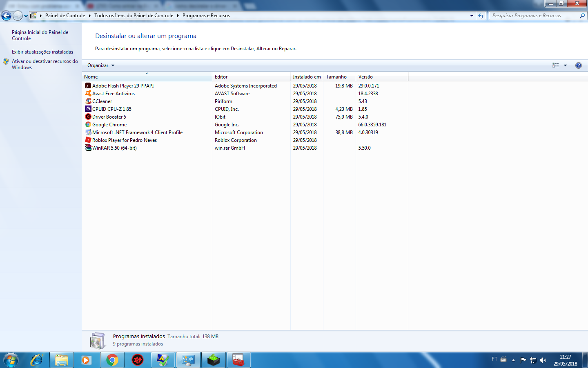Open Exibir atualizações instaladas link
Image resolution: width=588 pixels, height=368 pixels.
point(42,52)
